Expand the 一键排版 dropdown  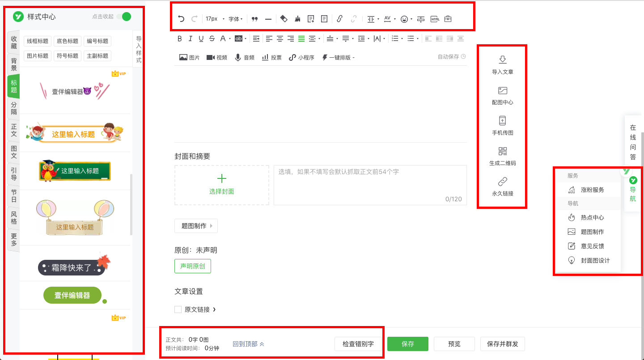[338, 57]
